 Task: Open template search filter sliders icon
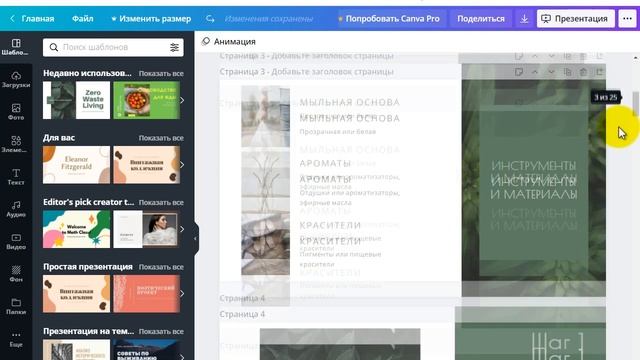click(x=174, y=47)
